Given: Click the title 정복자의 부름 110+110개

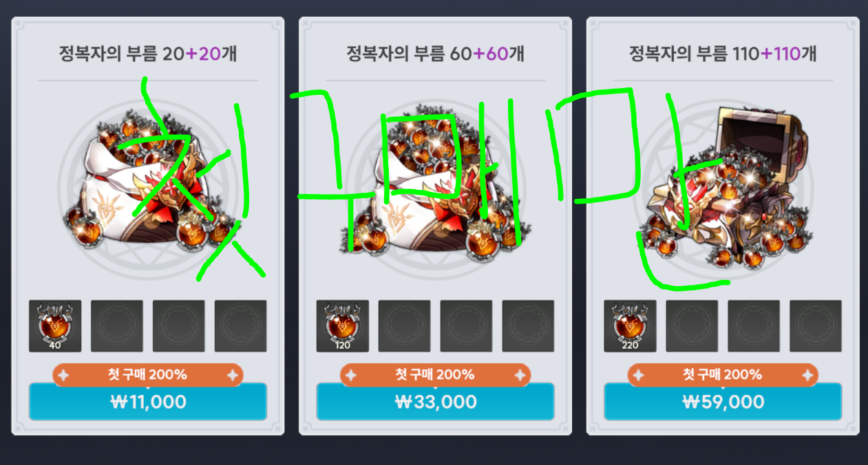Looking at the screenshot, I should click(x=723, y=54).
